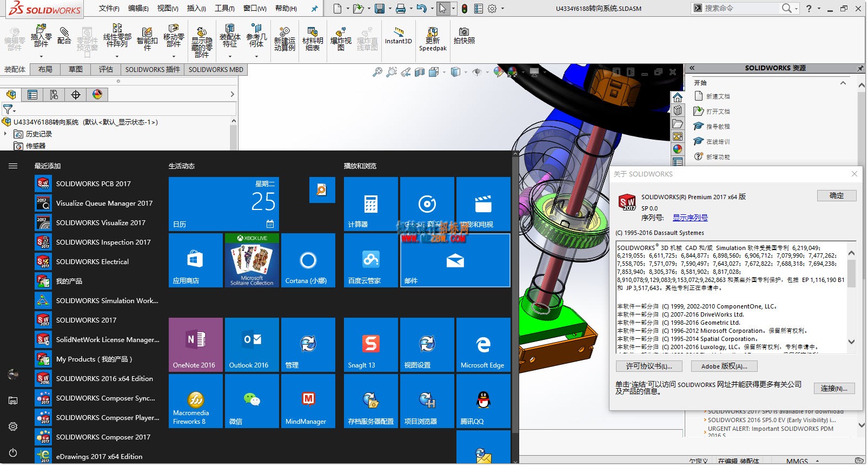Toggle the pin icon beside the 帮助 menu
Image resolution: width=868 pixels, height=466 pixels.
pyautogui.click(x=314, y=9)
